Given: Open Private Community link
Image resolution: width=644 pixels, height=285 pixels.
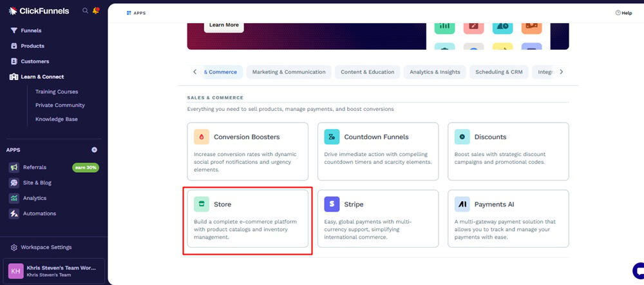Looking at the screenshot, I should 60,105.
